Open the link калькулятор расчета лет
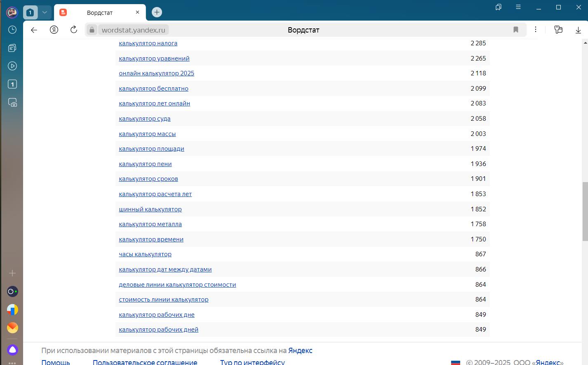588x365 pixels. click(155, 194)
